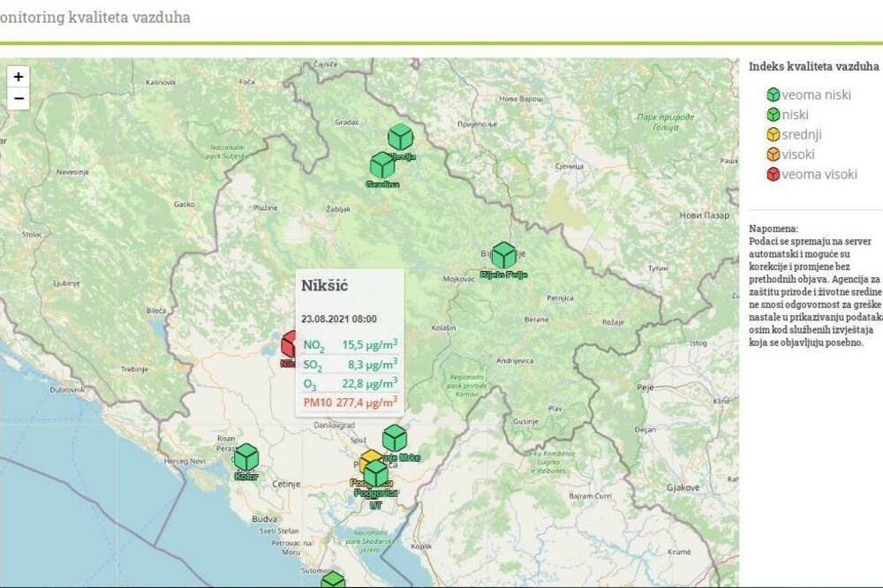Screen dimensions: 883x588
Task: Click the 'Indeks kvaliteta vazduha' legend heading
Action: pos(813,66)
